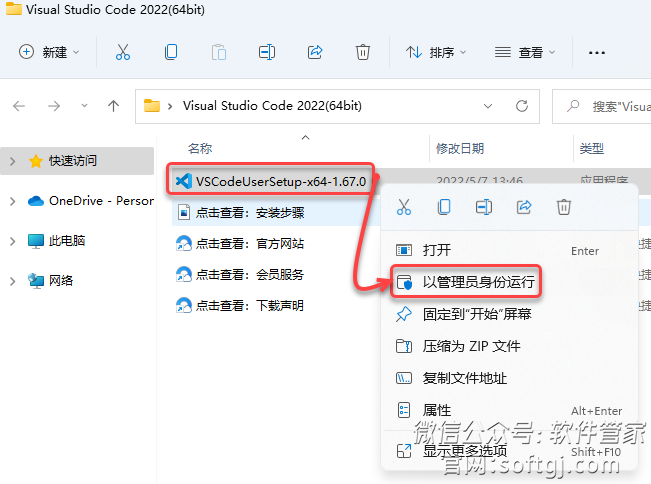Open the recent locations dropdown arrow
Image resolution: width=651 pixels, height=484 pixels.
coord(84,106)
